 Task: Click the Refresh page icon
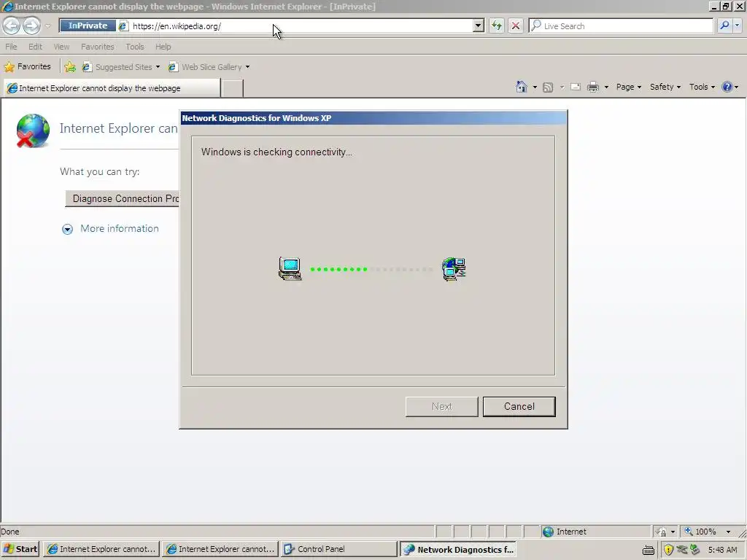click(496, 26)
